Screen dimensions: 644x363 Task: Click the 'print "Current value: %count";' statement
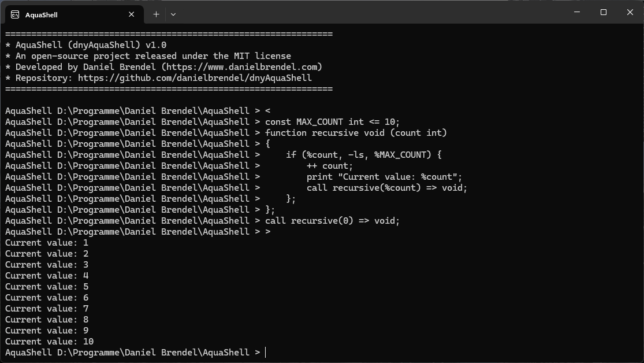pyautogui.click(x=385, y=177)
